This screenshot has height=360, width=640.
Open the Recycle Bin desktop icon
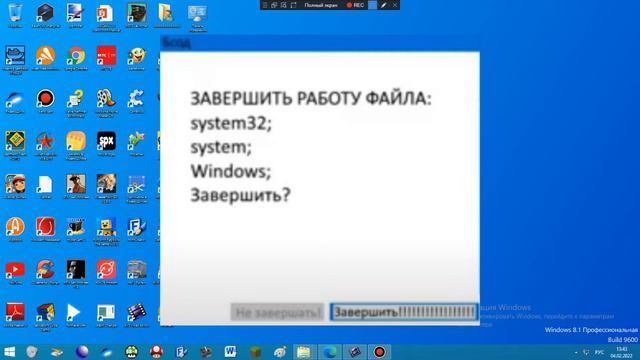pyautogui.click(x=15, y=13)
